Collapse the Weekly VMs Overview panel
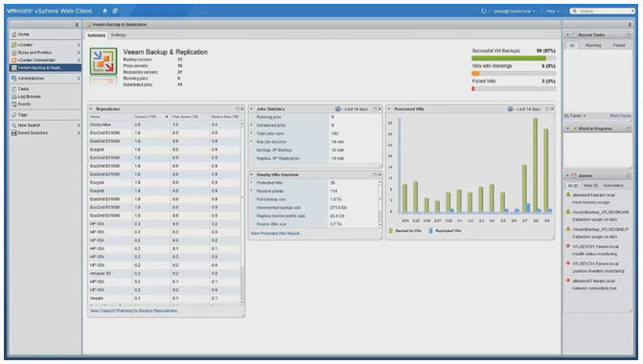Screen dimensions: 643x364 point(251,175)
